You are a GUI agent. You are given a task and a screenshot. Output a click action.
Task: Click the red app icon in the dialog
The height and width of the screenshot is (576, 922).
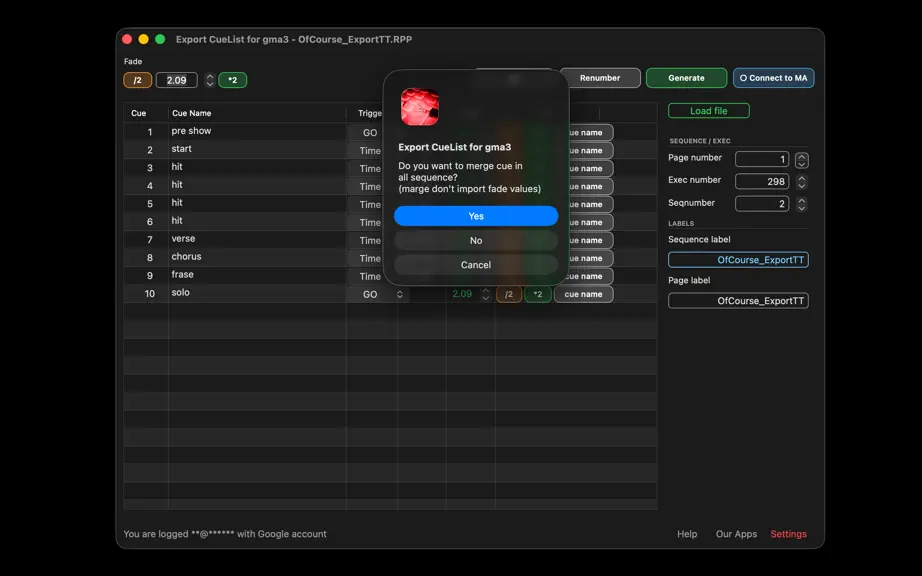point(419,107)
